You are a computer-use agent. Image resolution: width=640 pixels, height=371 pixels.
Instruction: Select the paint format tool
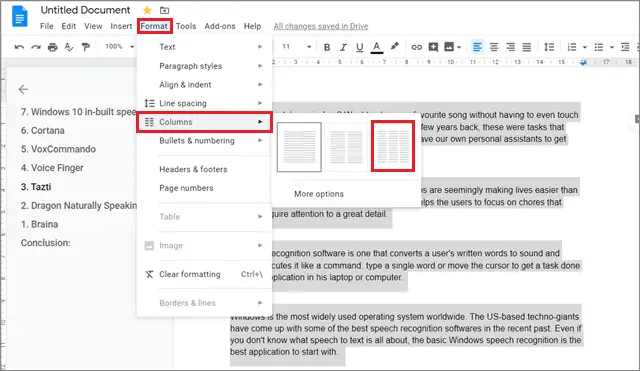(85, 47)
